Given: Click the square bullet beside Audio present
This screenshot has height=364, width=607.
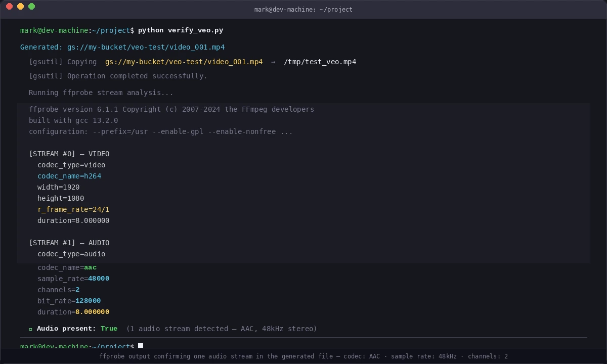Looking at the screenshot, I should click(30, 329).
